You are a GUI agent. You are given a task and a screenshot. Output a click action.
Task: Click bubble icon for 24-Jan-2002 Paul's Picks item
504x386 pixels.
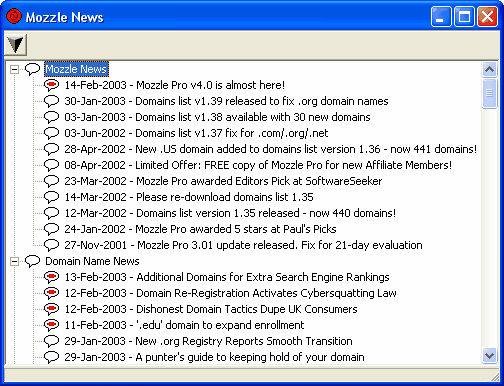[52, 229]
